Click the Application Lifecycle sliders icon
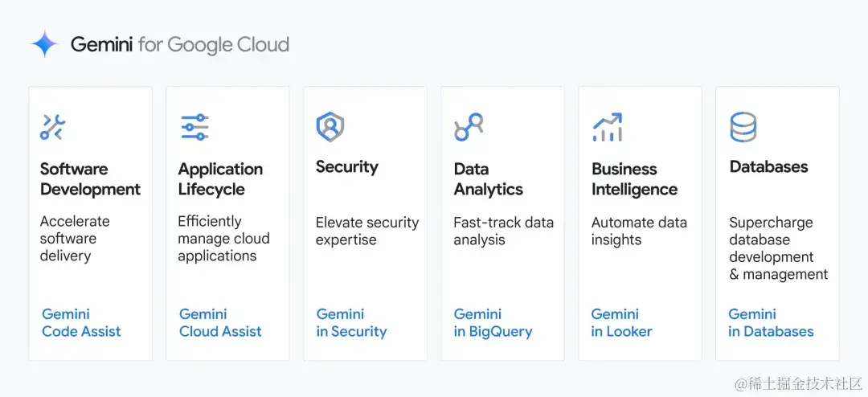This screenshot has height=397, width=868. coord(194,127)
